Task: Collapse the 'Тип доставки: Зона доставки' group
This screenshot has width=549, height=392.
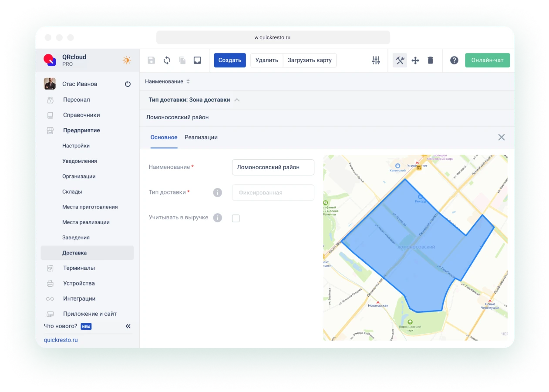Action: (x=237, y=100)
